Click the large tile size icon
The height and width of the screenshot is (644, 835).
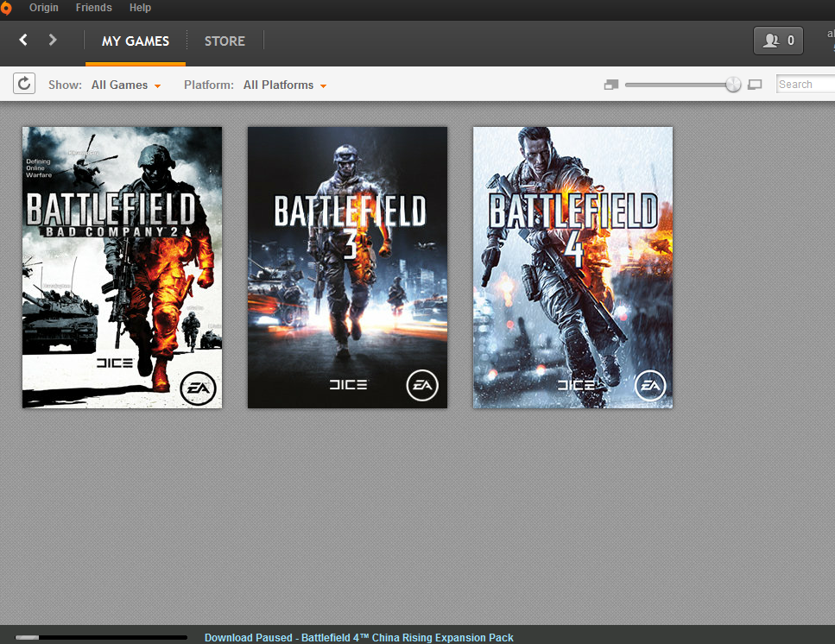click(755, 85)
